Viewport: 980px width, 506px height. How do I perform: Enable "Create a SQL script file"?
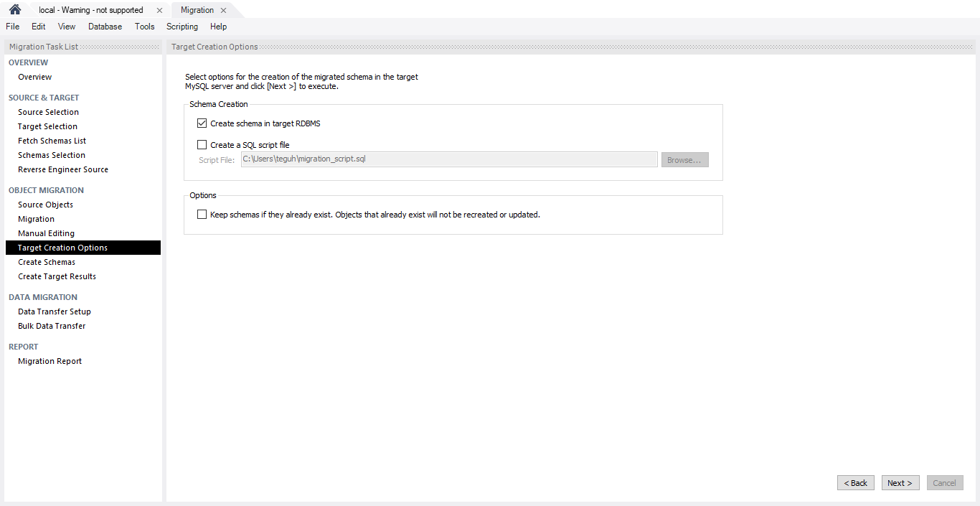coord(202,144)
